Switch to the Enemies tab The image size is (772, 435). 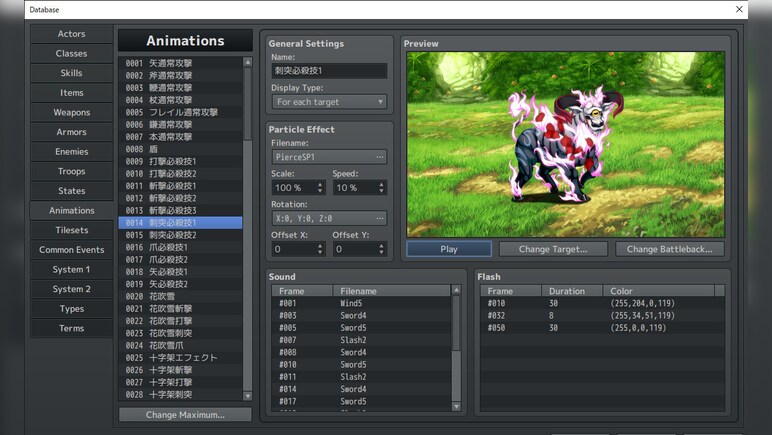[71, 152]
